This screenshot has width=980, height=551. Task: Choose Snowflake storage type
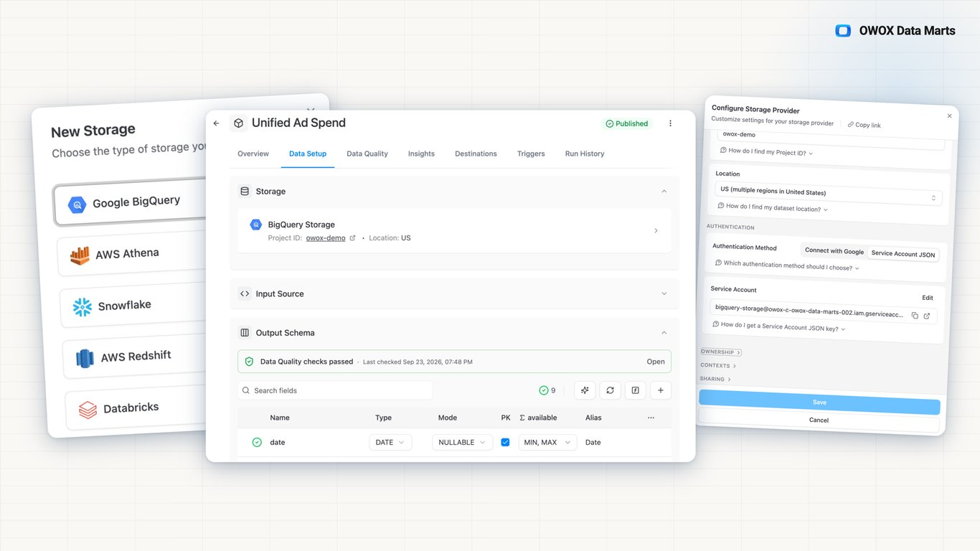[134, 306]
